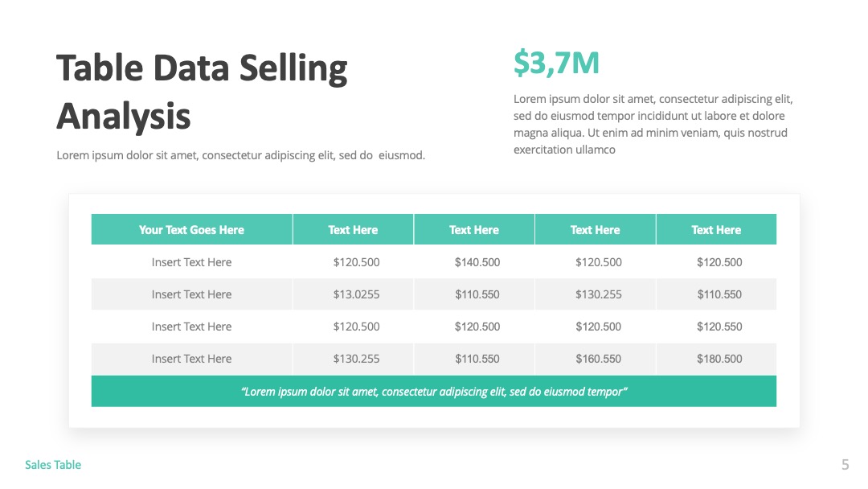Click the first 'Insert Text Here' row label

[191, 262]
